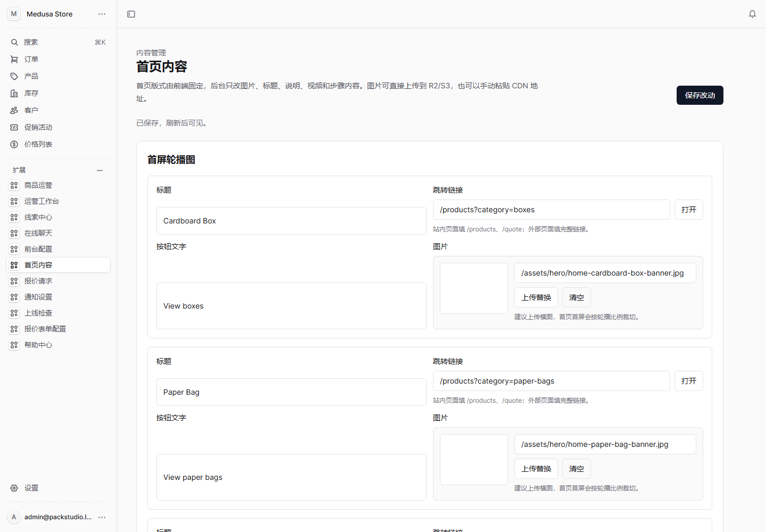Click the price list dollar icon
The width and height of the screenshot is (766, 532).
(x=14, y=144)
